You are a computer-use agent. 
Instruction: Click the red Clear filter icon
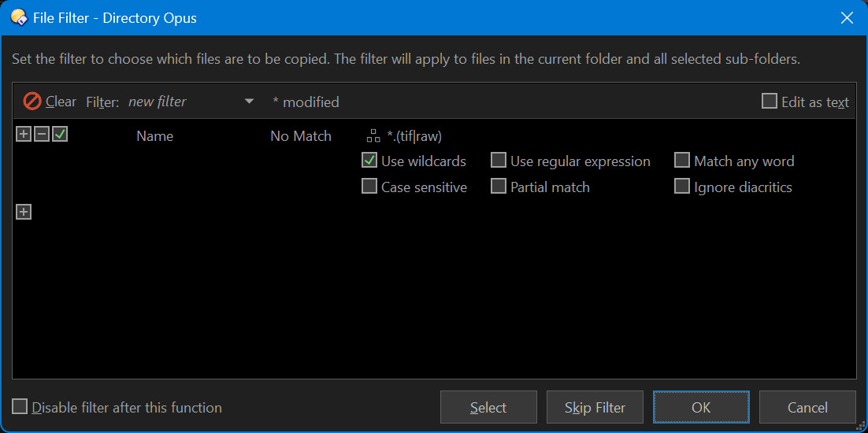coord(32,102)
